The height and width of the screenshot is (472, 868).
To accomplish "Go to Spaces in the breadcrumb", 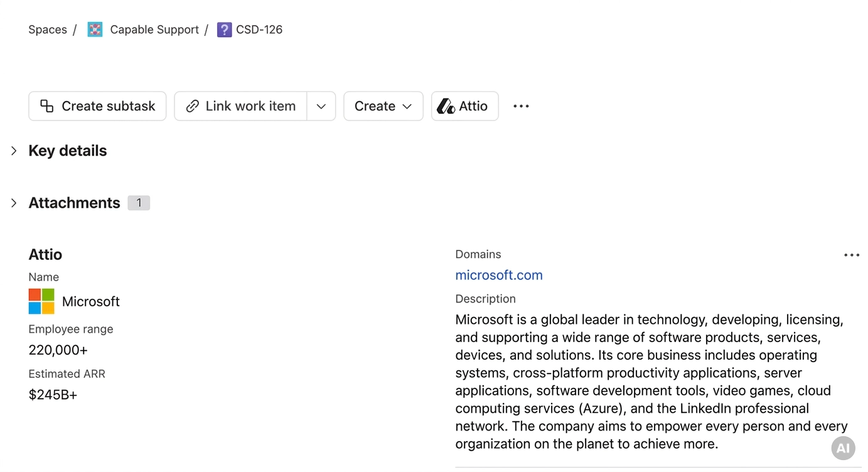I will click(48, 29).
